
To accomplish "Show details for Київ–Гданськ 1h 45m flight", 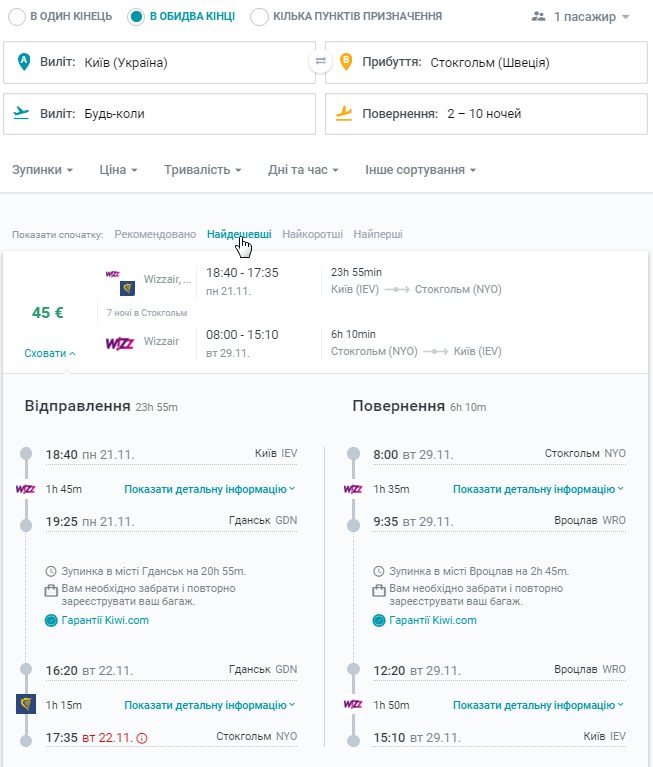I will pyautogui.click(x=210, y=489).
